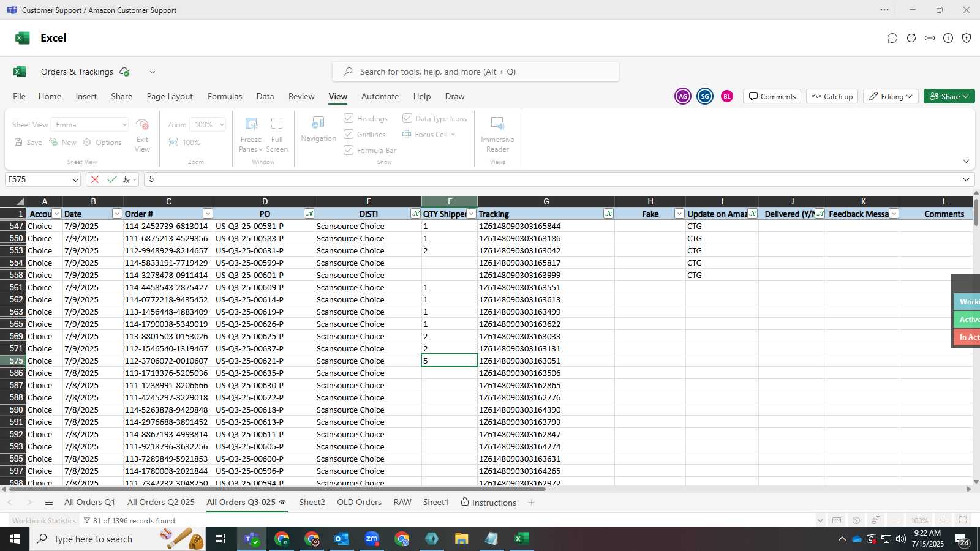
Task: Cancel the formula bar entry
Action: click(x=94, y=179)
